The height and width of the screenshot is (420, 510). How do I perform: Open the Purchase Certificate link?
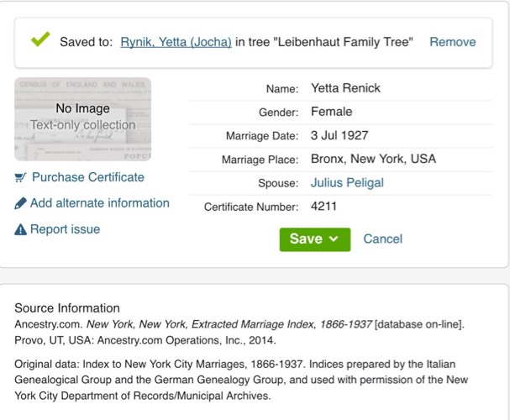[x=87, y=177]
